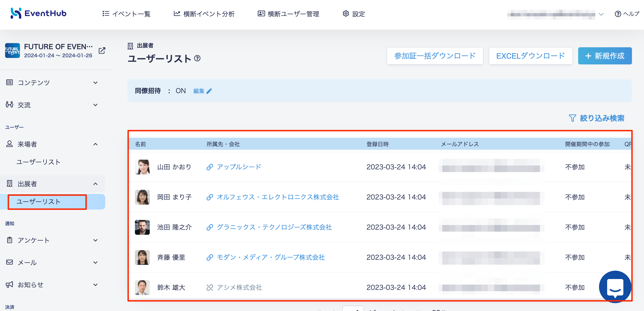This screenshot has height=311, width=644.
Task: Open the external link icon beside FUTURE OF EVENTS
Action: 102,51
